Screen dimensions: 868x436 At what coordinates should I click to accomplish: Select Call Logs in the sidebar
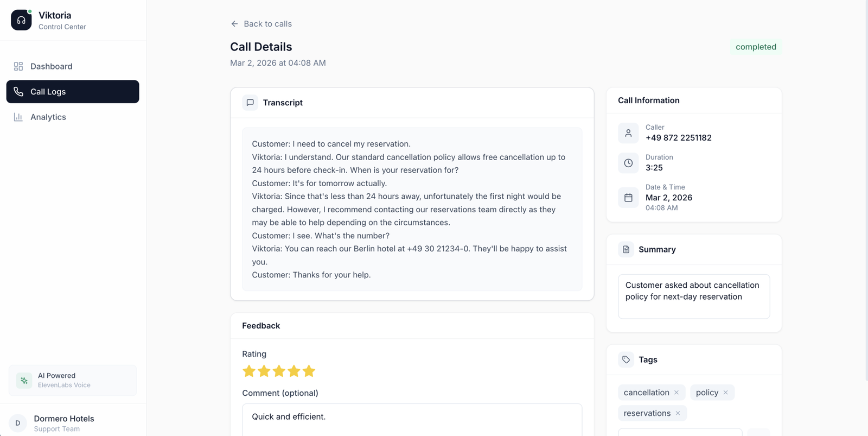coord(73,92)
